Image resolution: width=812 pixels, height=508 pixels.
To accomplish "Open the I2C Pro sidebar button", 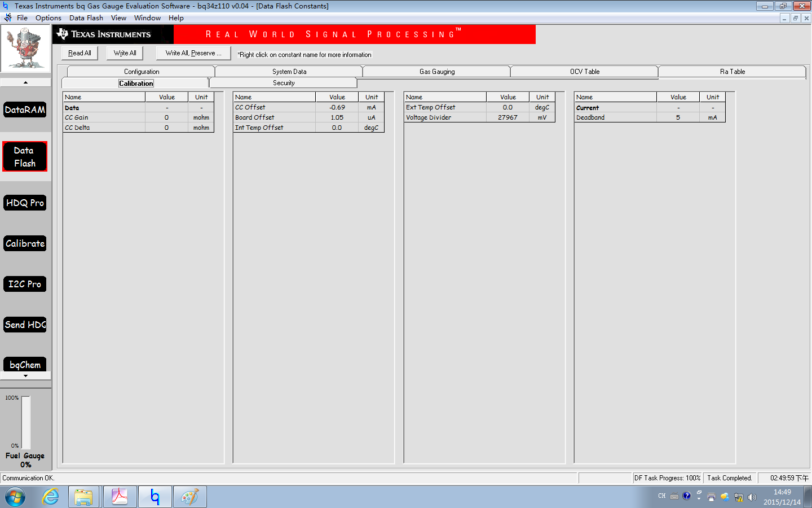I will point(25,284).
